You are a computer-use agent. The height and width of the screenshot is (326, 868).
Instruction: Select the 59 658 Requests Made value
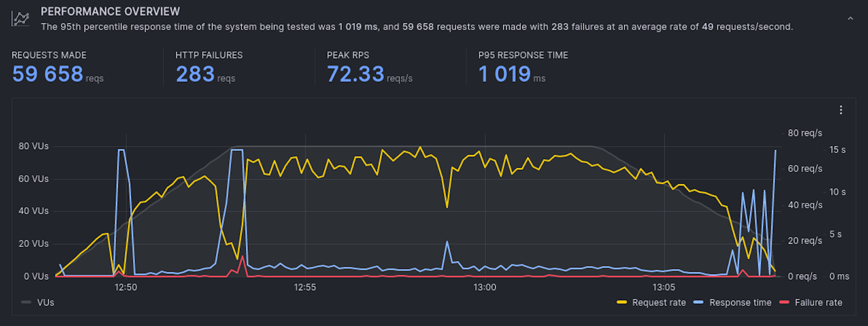click(48, 74)
